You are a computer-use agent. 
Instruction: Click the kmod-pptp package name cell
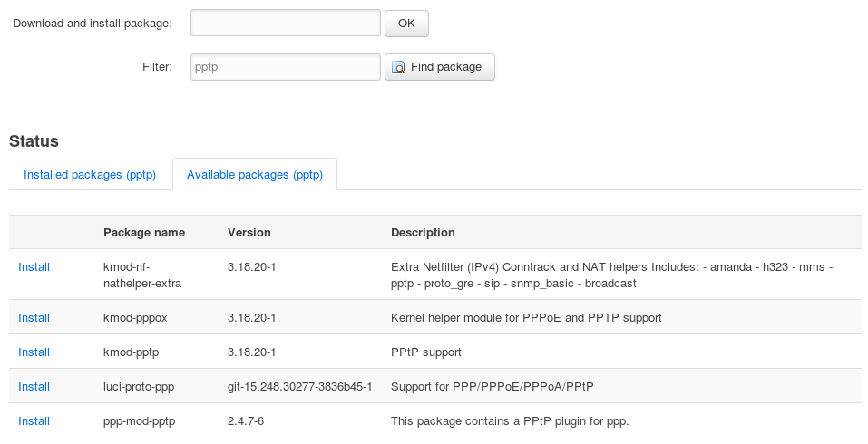[x=132, y=352]
